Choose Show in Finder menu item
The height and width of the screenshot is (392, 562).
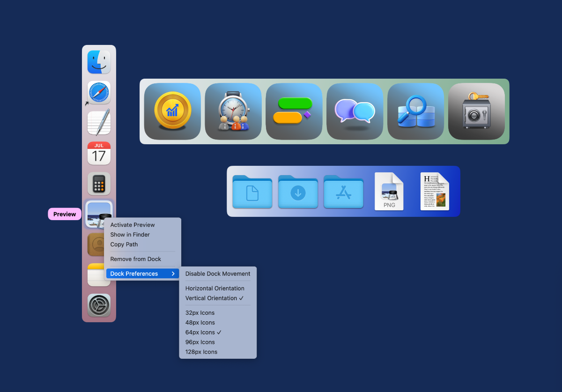point(130,235)
